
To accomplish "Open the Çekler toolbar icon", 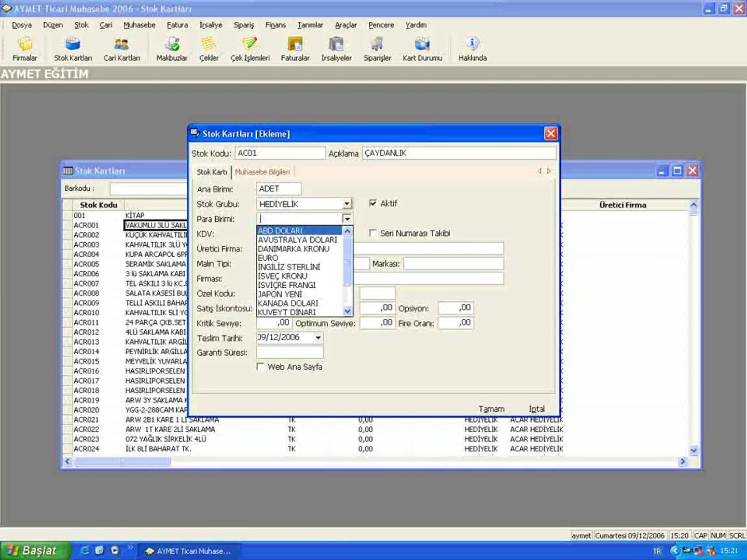I will coord(209,49).
